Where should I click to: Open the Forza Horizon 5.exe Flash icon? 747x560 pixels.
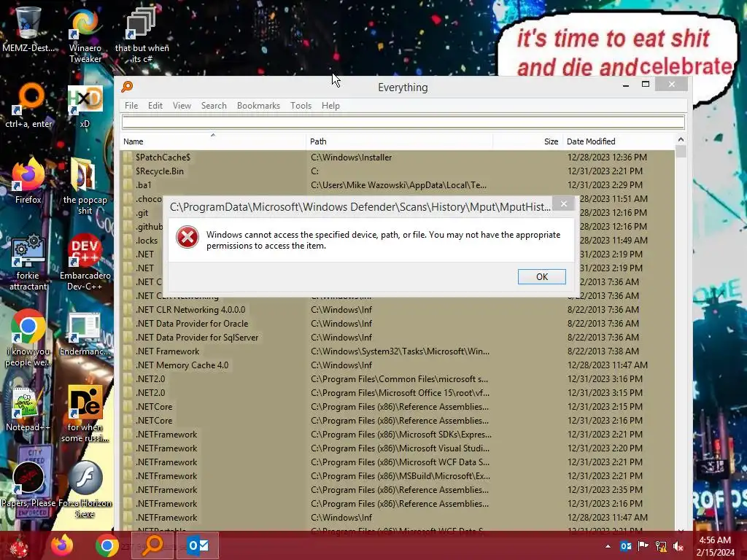(85, 489)
